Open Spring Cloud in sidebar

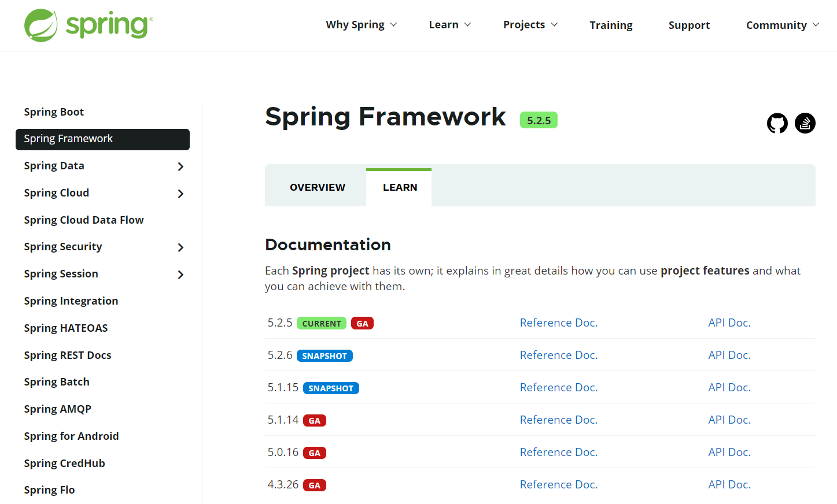57,193
